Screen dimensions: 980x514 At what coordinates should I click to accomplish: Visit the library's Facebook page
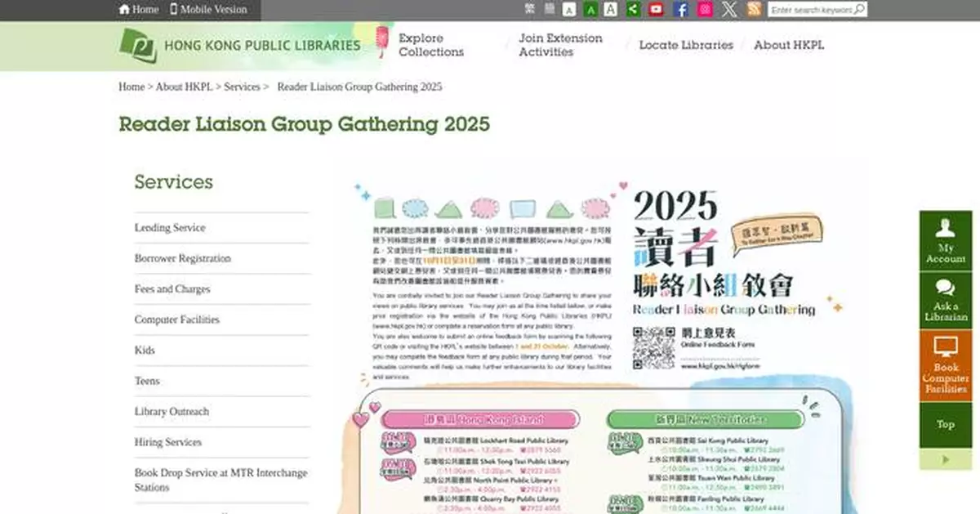(680, 9)
